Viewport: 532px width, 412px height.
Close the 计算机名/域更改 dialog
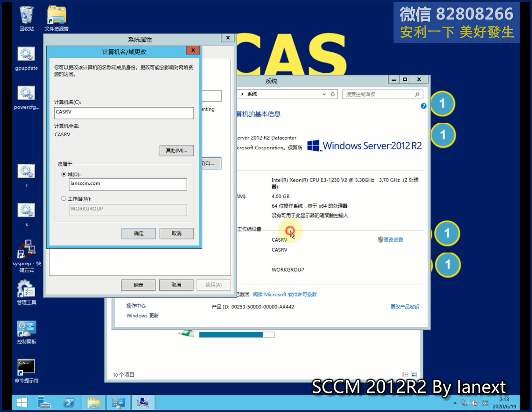coord(193,51)
